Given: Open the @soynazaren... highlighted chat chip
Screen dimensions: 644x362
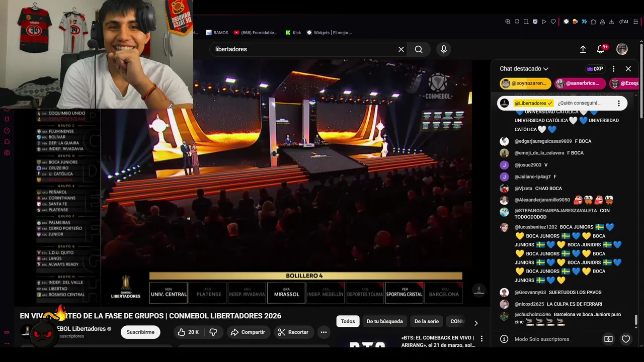Looking at the screenshot, I should (x=525, y=83).
